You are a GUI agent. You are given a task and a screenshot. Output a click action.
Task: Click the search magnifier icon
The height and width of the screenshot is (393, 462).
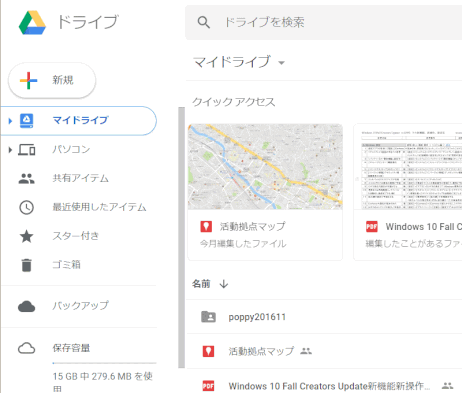[x=203, y=22]
